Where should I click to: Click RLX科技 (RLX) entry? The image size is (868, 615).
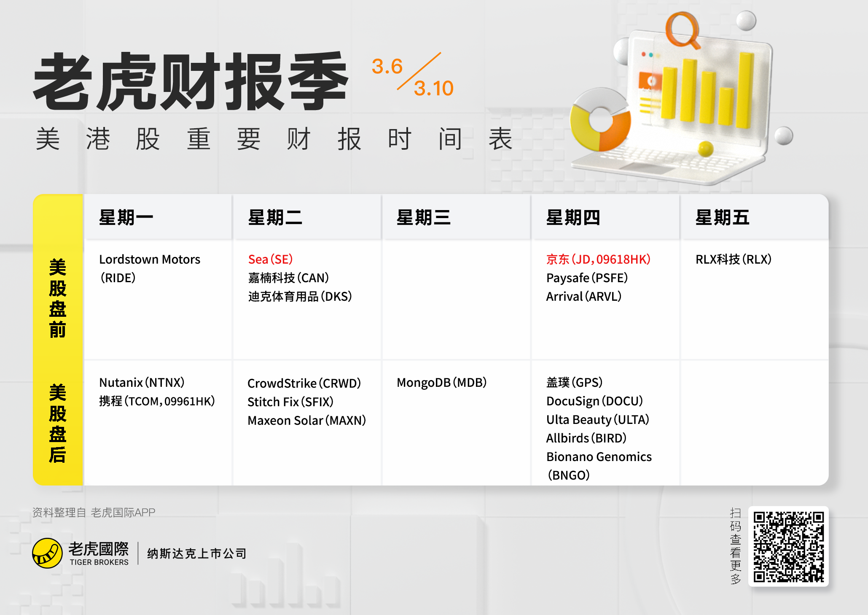[734, 259]
